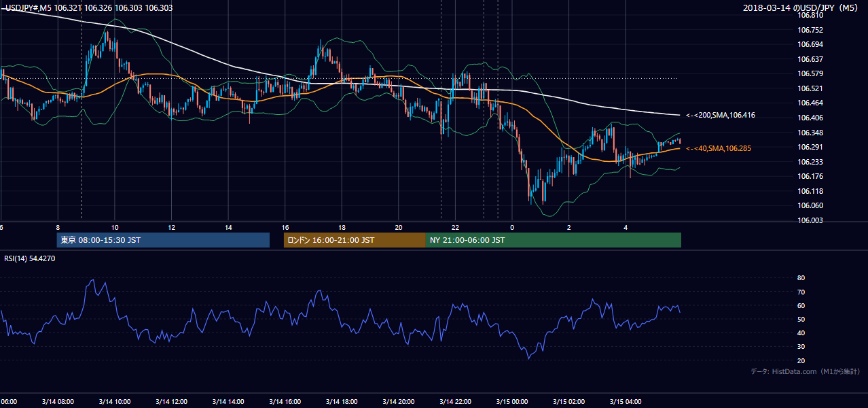Click the 3/15 04:00 time axis label
This screenshot has width=868, height=408.
click(626, 401)
